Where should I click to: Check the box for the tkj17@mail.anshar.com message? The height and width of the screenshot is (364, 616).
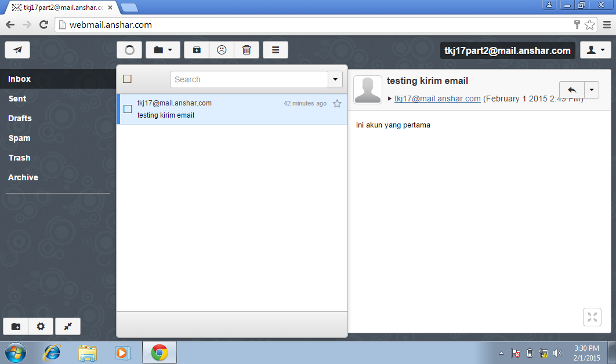[128, 109]
